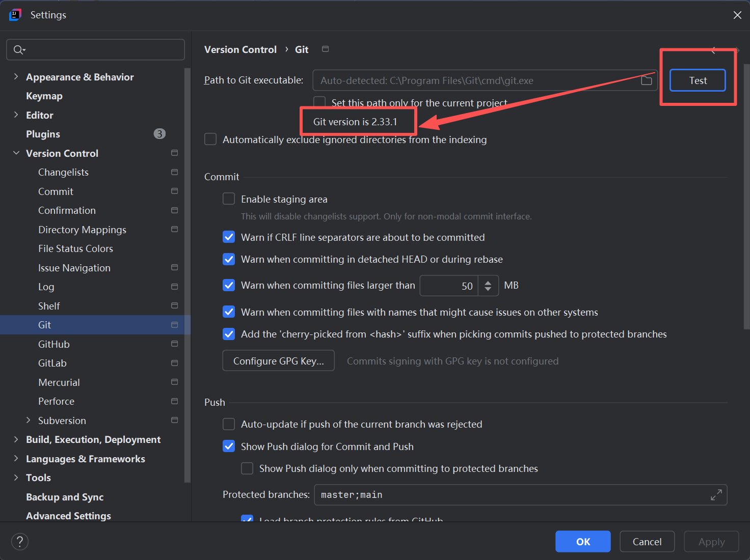
Task: Click the project icon beside Commit tree item
Action: click(x=174, y=191)
